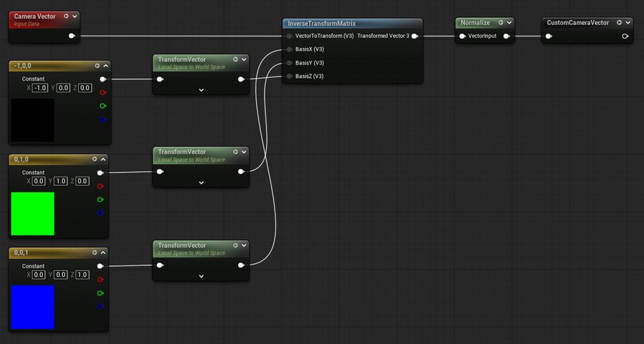
Task: Click the BasisZ input pin
Action: coord(288,76)
